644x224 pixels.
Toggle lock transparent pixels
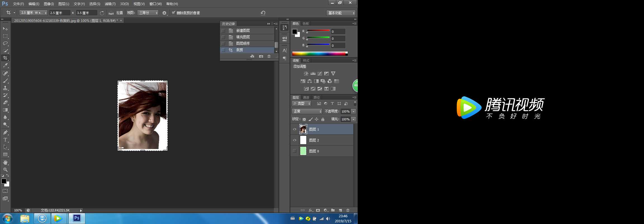point(304,119)
